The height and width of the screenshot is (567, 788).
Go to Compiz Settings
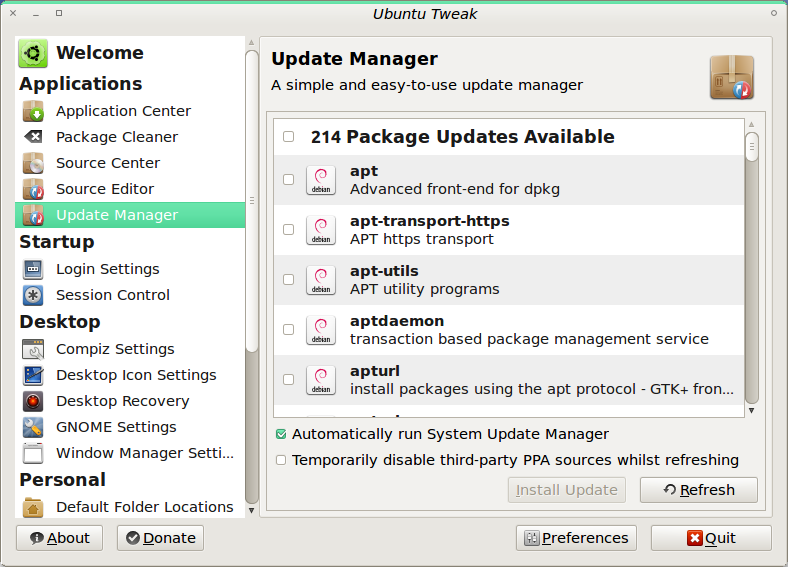point(130,349)
